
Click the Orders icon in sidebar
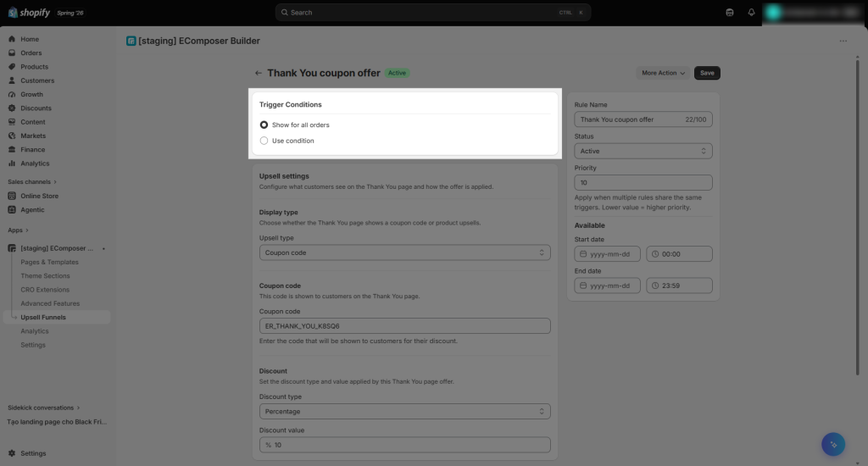click(x=12, y=53)
